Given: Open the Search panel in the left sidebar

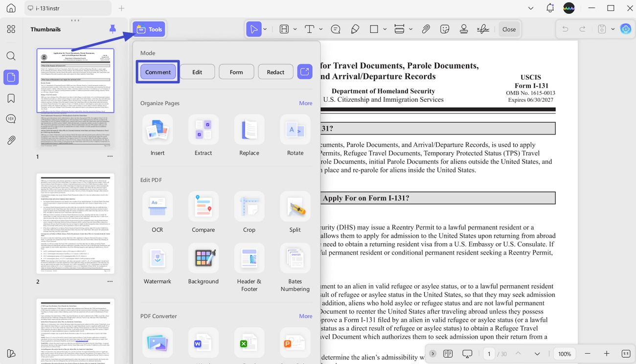Looking at the screenshot, I should coord(11,56).
